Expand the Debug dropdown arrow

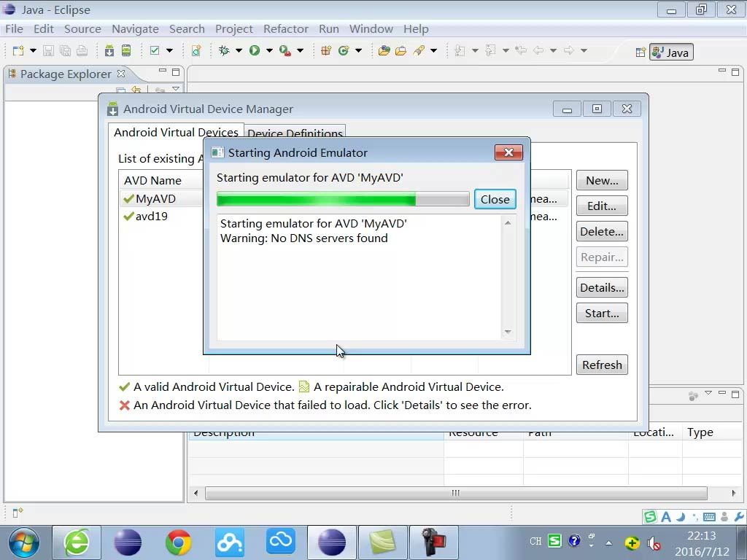click(239, 50)
